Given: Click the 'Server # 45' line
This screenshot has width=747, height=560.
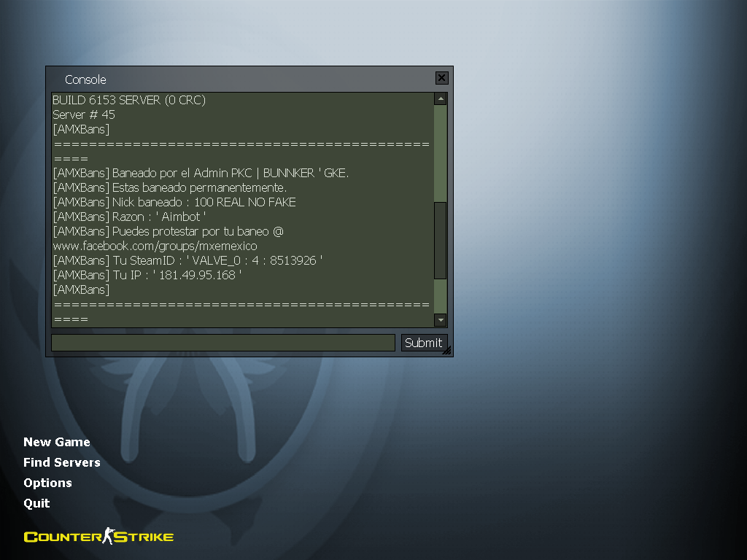Looking at the screenshot, I should [84, 114].
